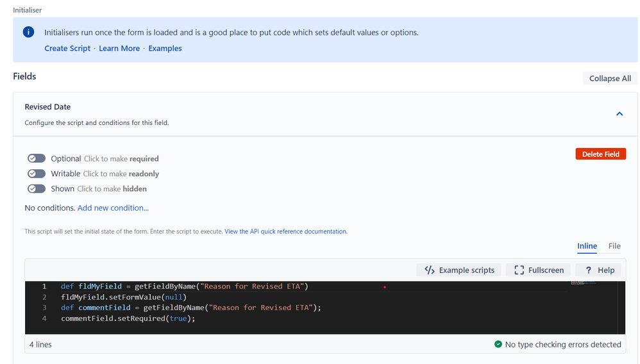Collapse the Revised Date field section chevron
This screenshot has height=364, width=640.
click(x=619, y=114)
